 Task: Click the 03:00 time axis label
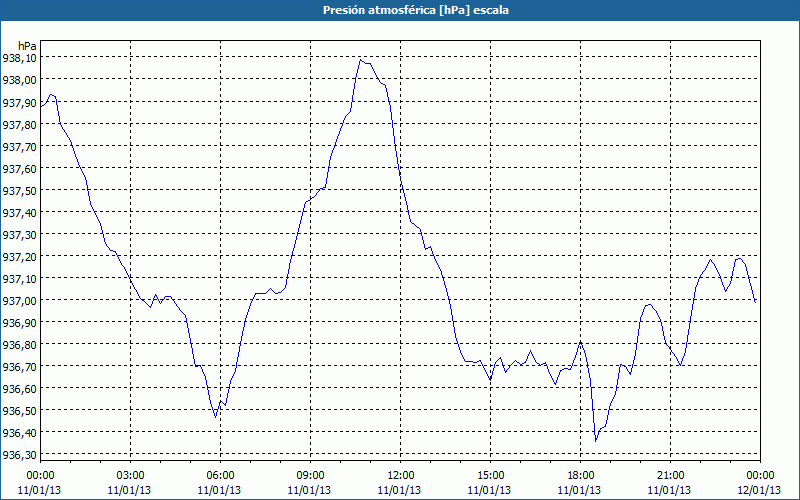[x=130, y=476]
